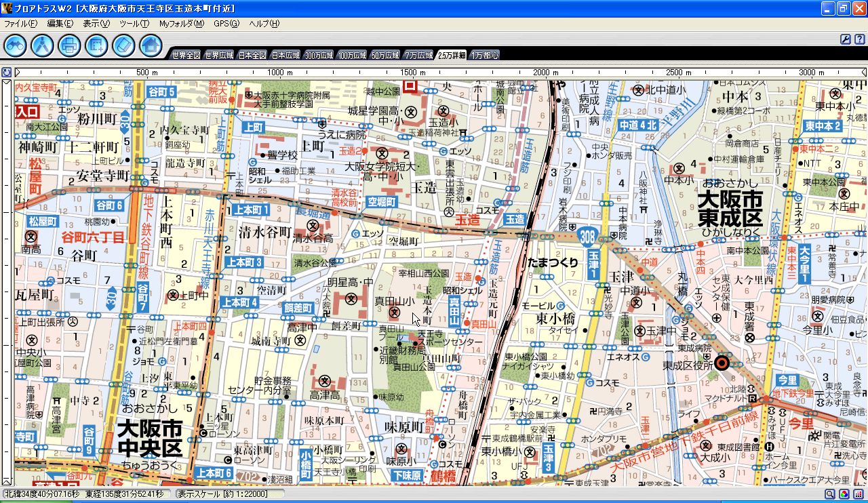Viewport: 868px width, 503px height.
Task: Switch to the 日本全図 scale tab
Action: (252, 56)
